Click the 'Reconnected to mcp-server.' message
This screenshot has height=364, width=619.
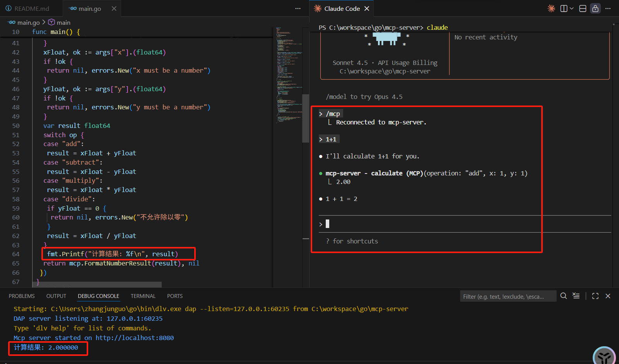[381, 122]
